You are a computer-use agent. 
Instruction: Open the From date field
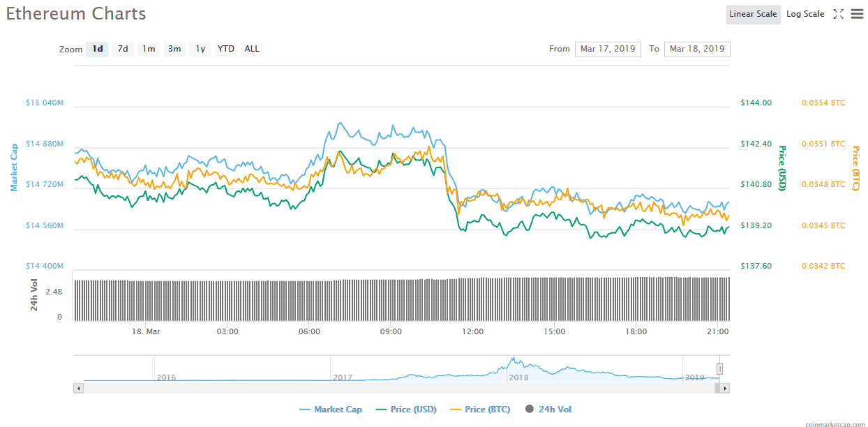[608, 49]
